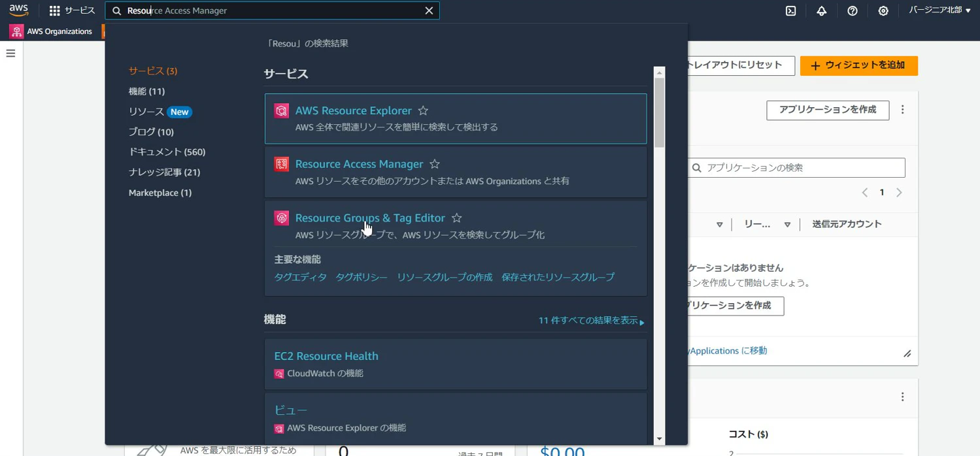
Task: Open settings gear icon
Action: 883,10
